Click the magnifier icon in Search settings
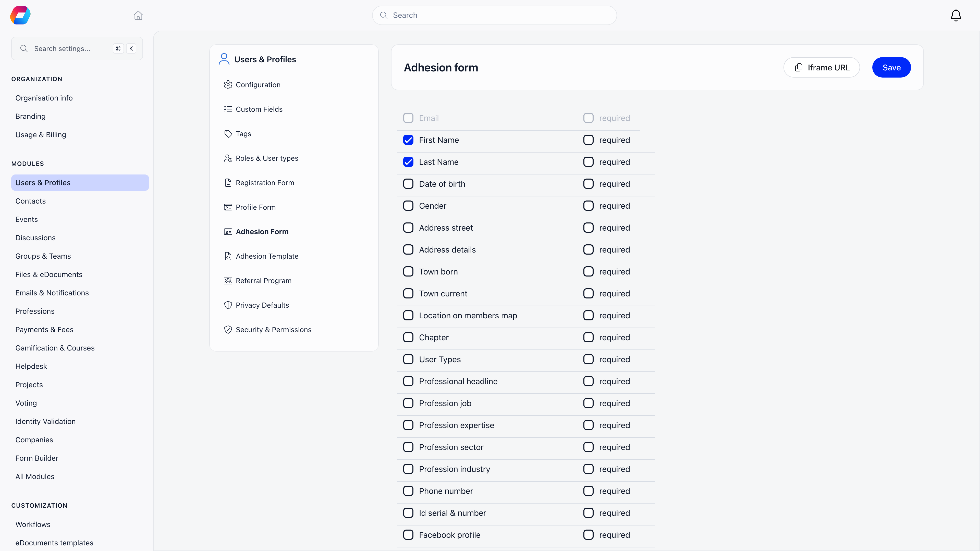This screenshot has width=980, height=551. (x=24, y=48)
